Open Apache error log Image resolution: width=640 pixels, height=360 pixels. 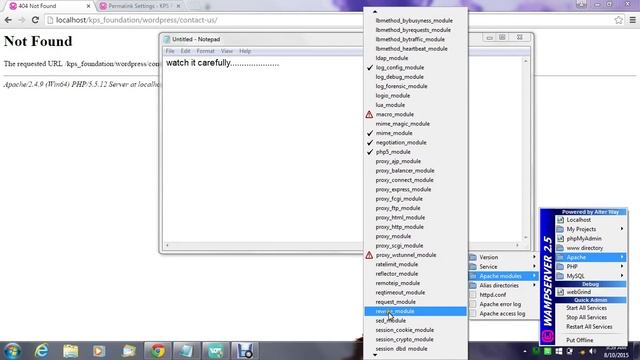503,304
